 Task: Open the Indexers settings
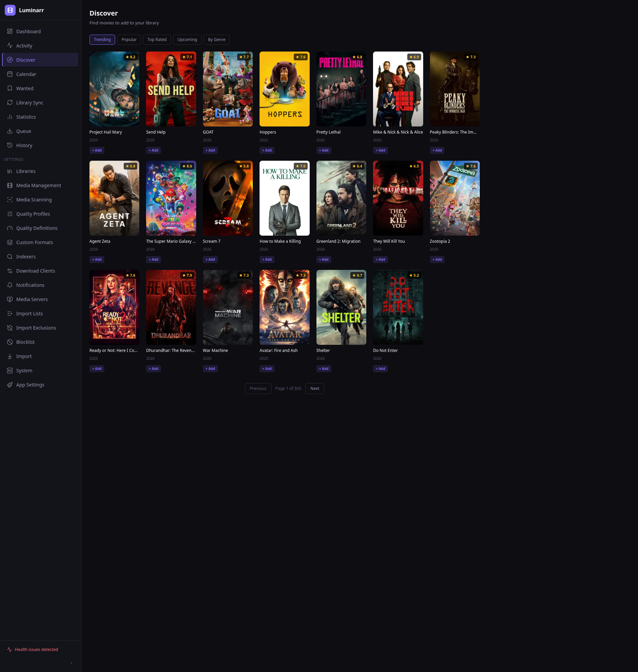[25, 257]
